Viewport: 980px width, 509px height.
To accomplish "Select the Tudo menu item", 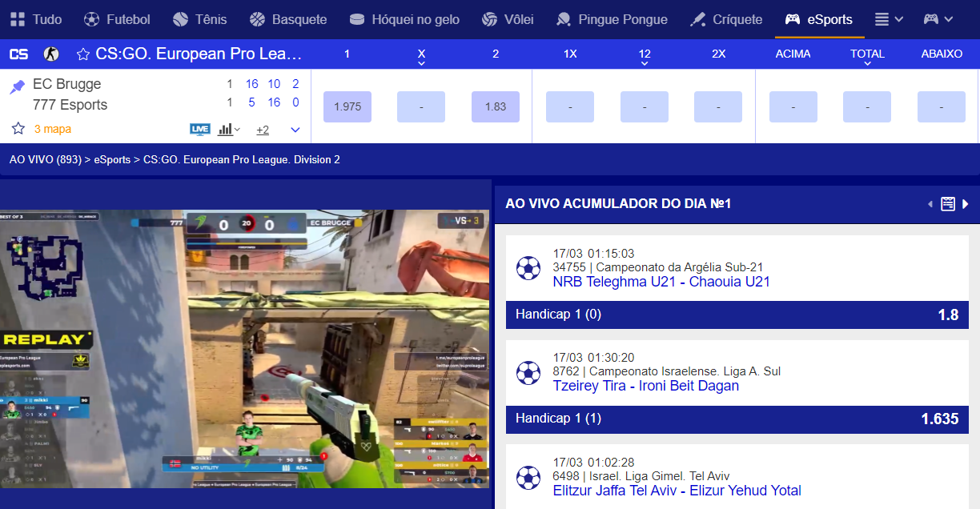I will pyautogui.click(x=30, y=19).
